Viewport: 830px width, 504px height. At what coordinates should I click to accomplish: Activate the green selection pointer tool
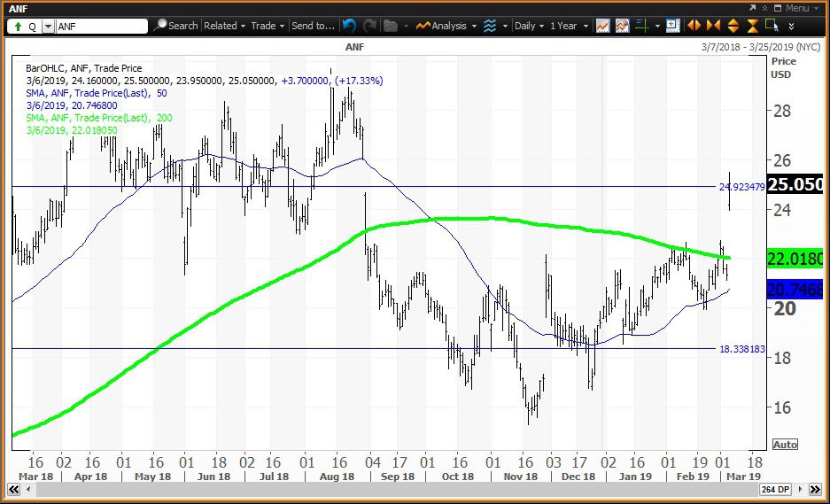772,26
